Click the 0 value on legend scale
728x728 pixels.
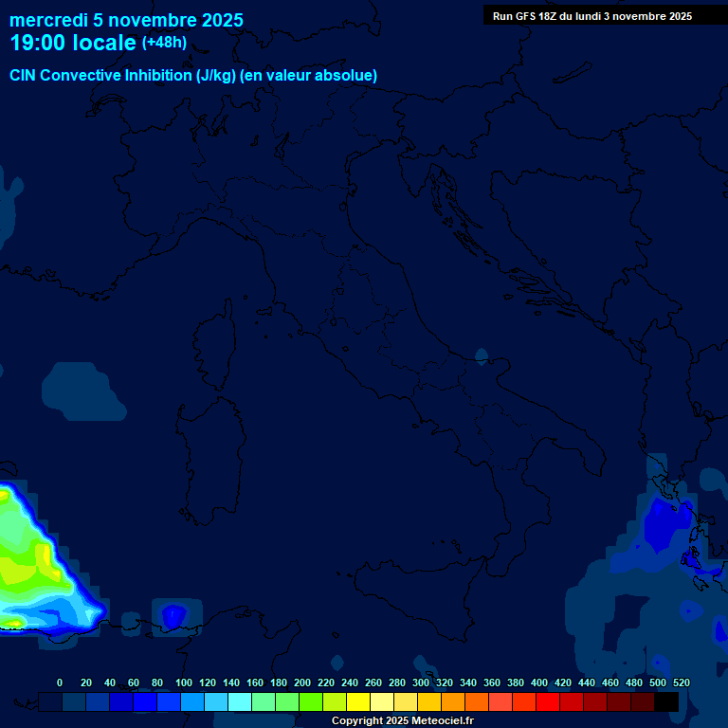pos(60,682)
